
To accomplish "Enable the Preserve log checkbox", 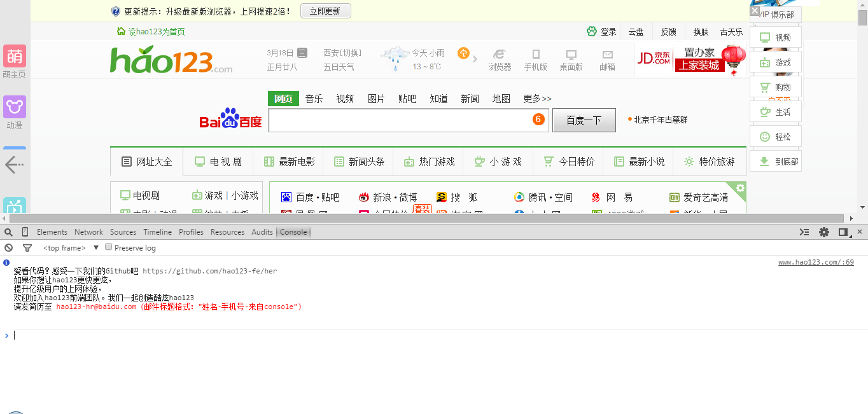I will click(108, 247).
